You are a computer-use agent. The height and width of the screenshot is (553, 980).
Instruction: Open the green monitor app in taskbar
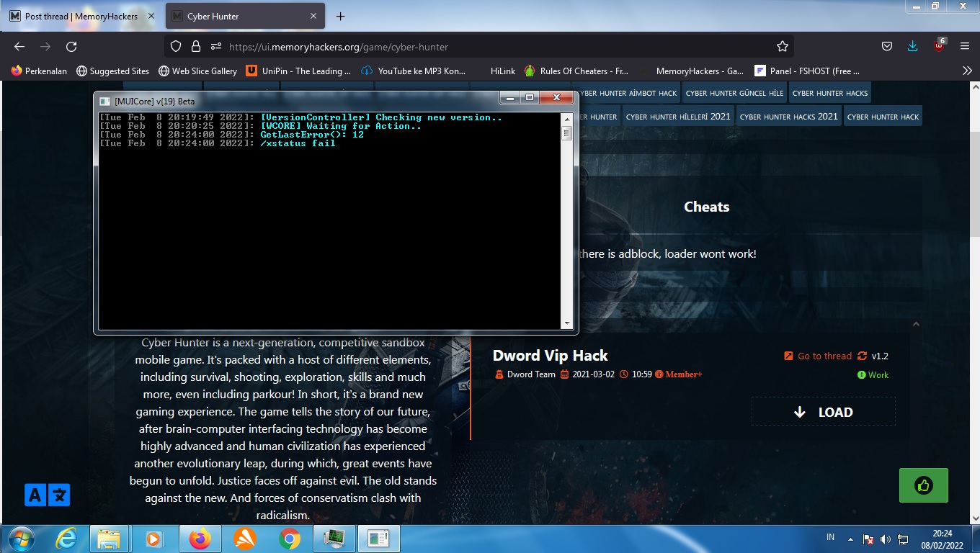pos(334,539)
